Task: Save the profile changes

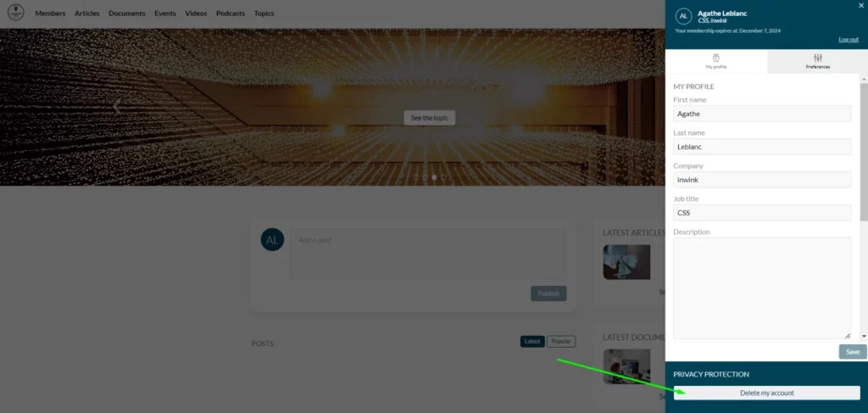Action: pos(852,352)
